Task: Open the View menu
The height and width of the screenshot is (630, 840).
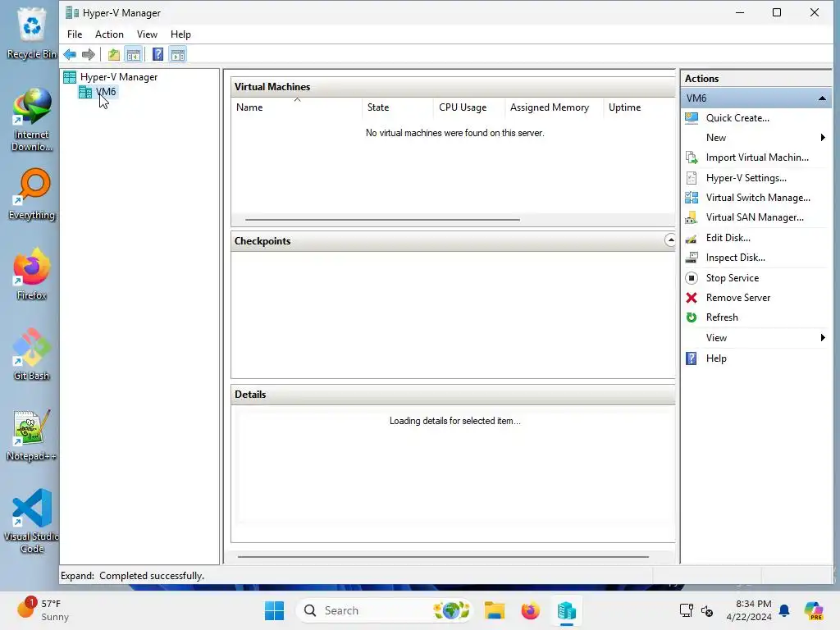Action: (x=147, y=34)
